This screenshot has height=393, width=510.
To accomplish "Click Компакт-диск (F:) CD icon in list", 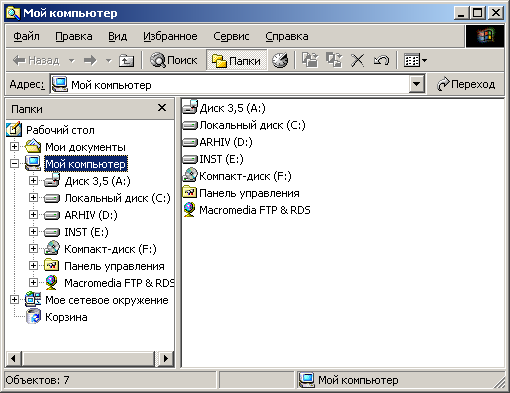I will (x=190, y=175).
